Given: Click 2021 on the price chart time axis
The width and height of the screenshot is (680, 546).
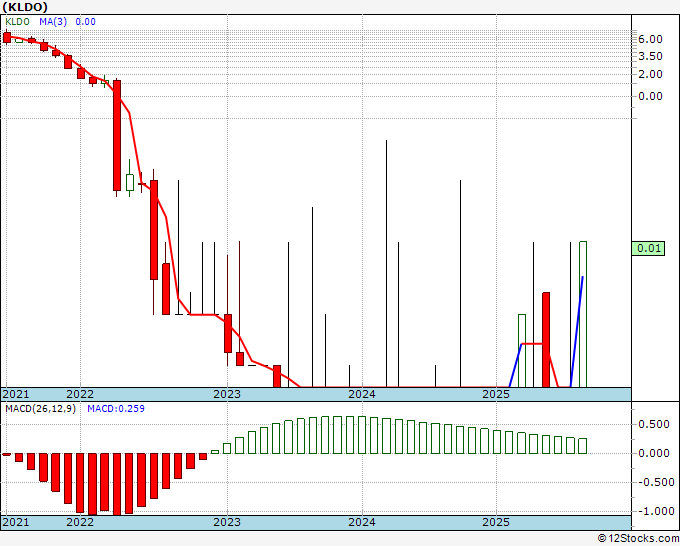Looking at the screenshot, I should coord(16,394).
